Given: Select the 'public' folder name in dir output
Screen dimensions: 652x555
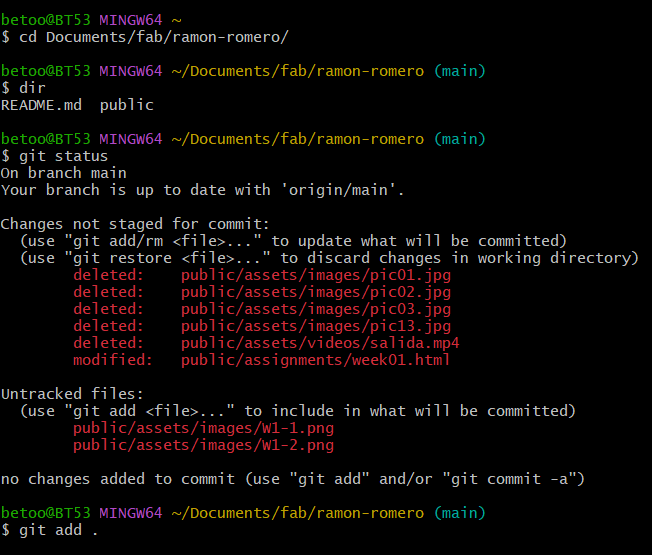Looking at the screenshot, I should (x=126, y=105).
